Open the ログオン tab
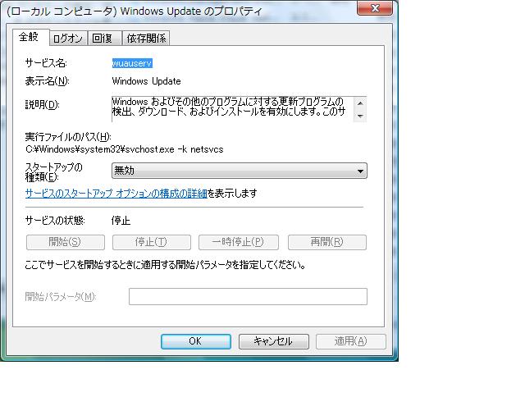Image resolution: width=525 pixels, height=420 pixels. click(67, 39)
